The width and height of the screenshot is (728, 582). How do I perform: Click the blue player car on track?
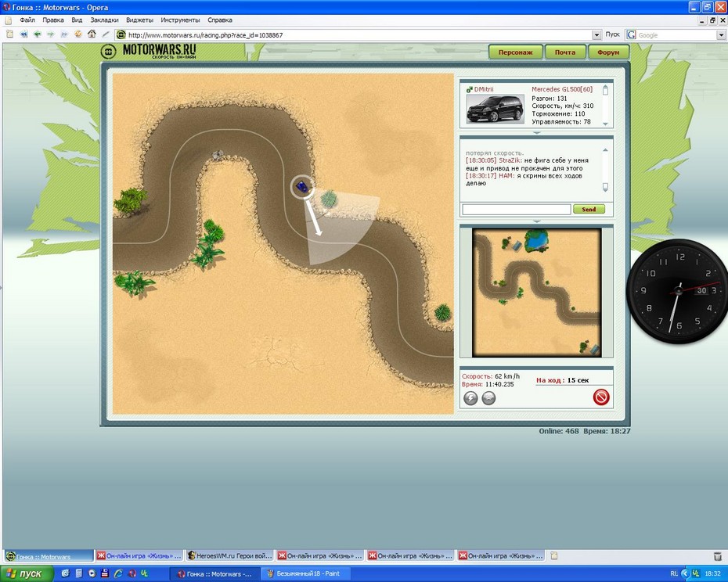click(x=302, y=187)
